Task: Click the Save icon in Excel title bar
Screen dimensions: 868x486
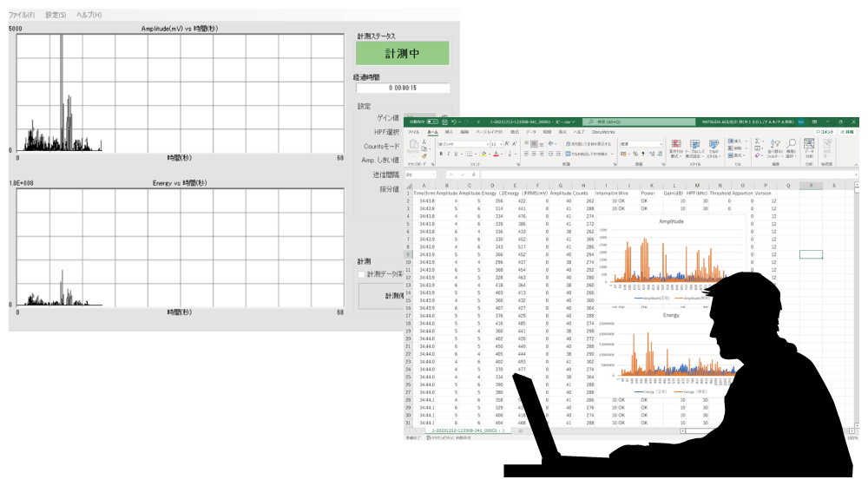Action: coord(444,122)
